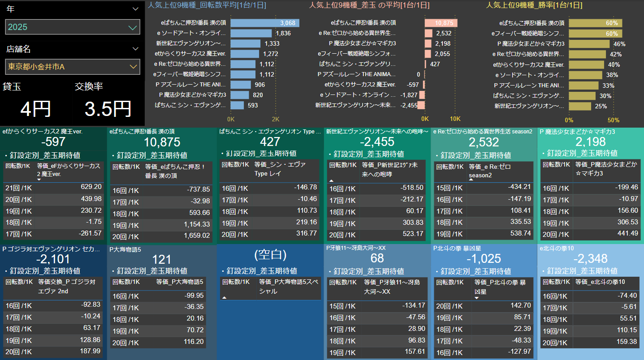
Task: Click ascending sort arrow in 新世紀エヴァ table's 回転数/1K header
Action: (x=331, y=180)
